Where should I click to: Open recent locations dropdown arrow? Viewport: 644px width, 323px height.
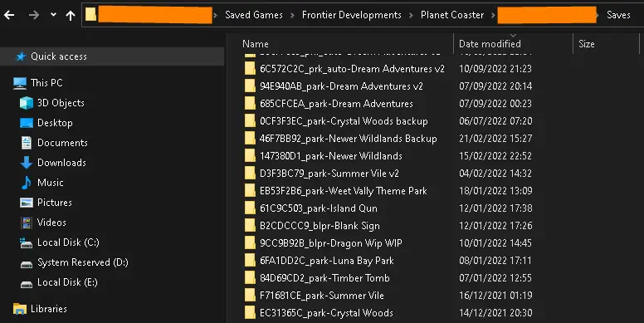[x=53, y=15]
